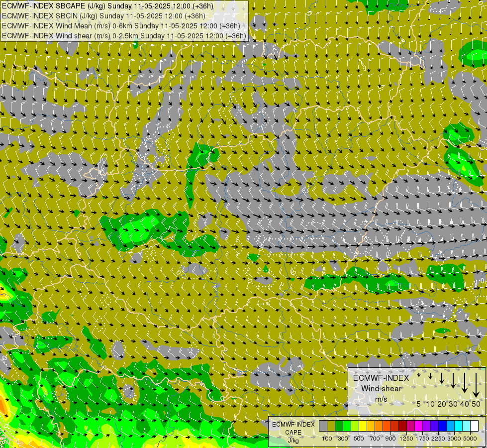Click the dark red CAPE legend swatch
Viewport: 487px width, 448px height.
pos(403,426)
